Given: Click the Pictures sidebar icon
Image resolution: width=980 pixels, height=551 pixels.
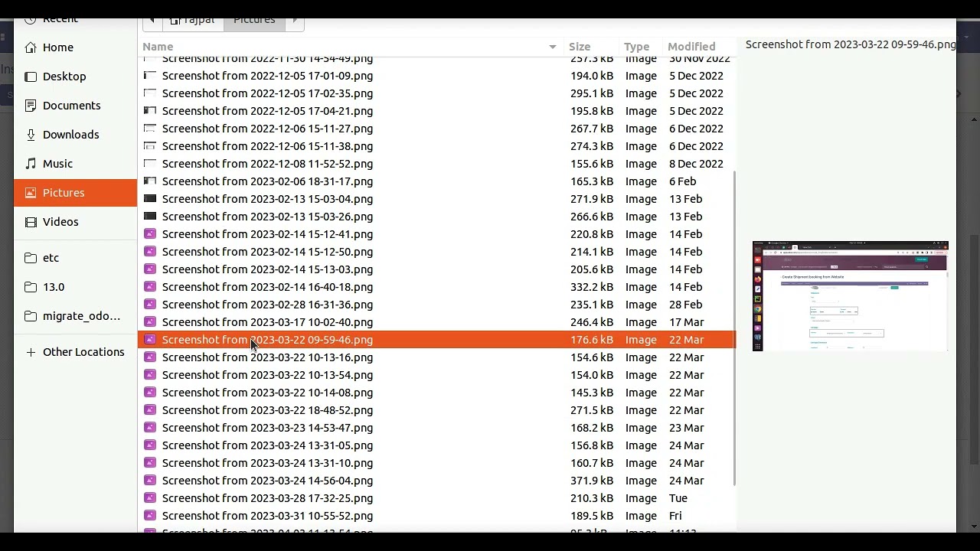Looking at the screenshot, I should 31,193.
